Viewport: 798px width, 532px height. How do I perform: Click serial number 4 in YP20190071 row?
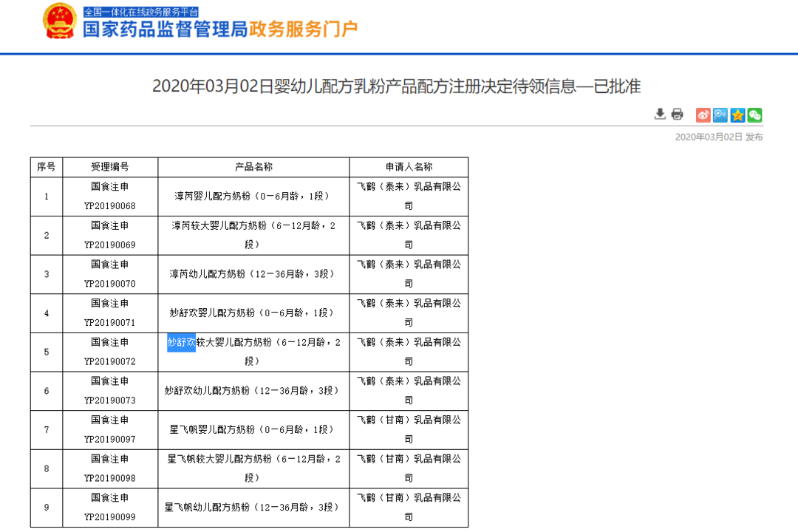47,313
